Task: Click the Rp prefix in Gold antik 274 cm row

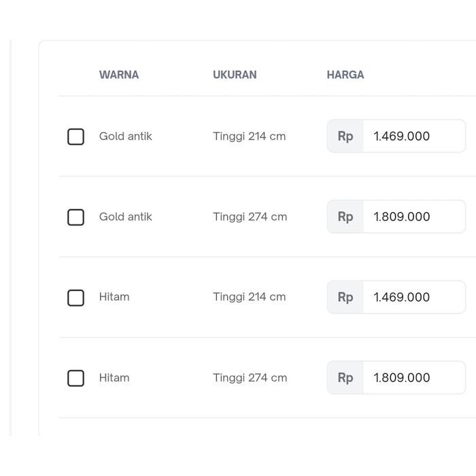Action: (x=345, y=217)
